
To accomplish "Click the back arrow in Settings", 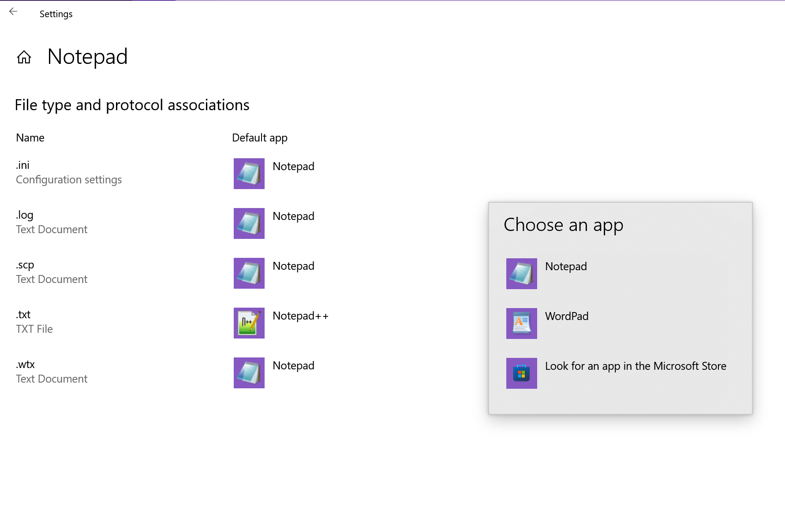I will click(13, 12).
